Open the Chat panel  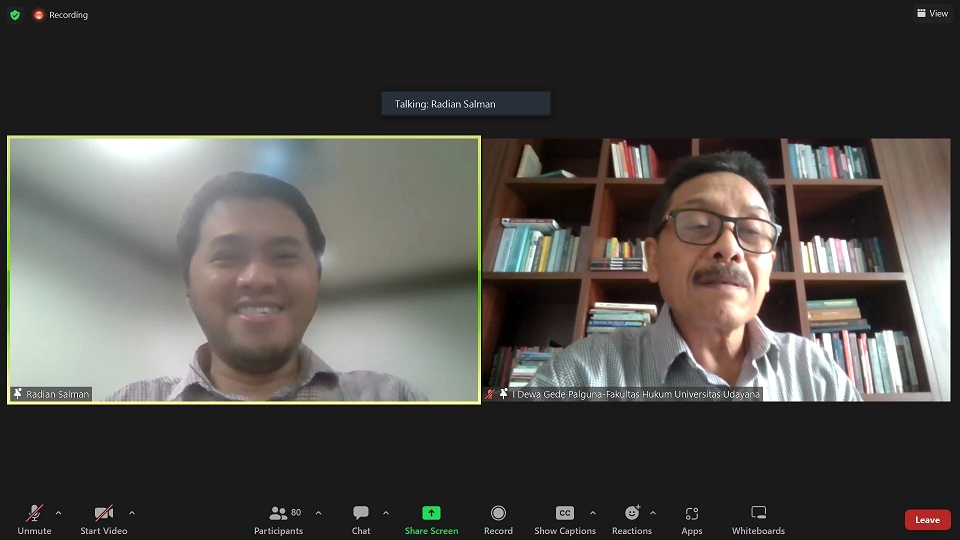(361, 519)
